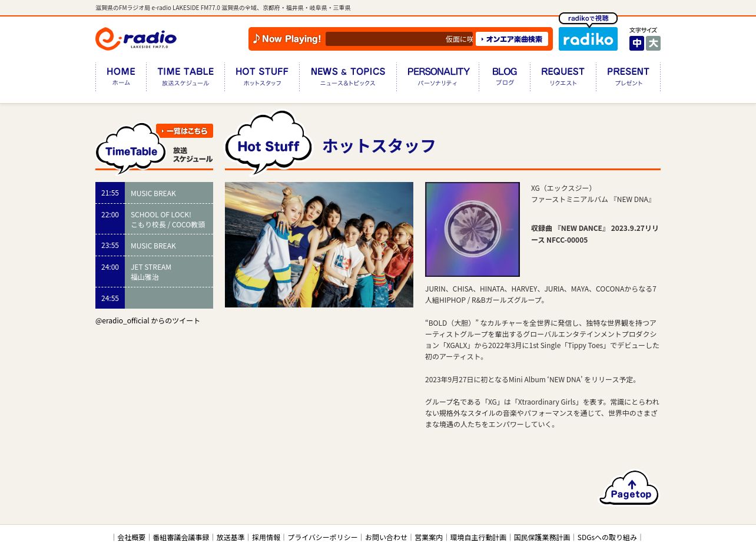
Task: Click the Hot Stuff cloud bubble icon
Action: click(268, 143)
